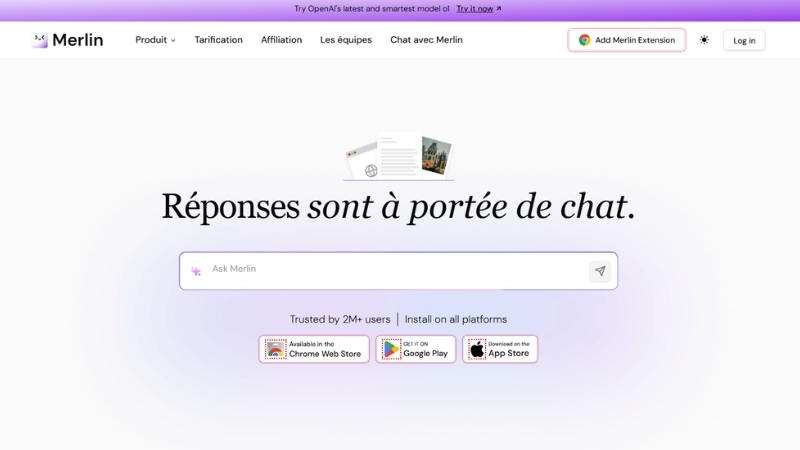Screen dimensions: 800x450
Task: Open Les équipes menu item
Action: [x=346, y=40]
